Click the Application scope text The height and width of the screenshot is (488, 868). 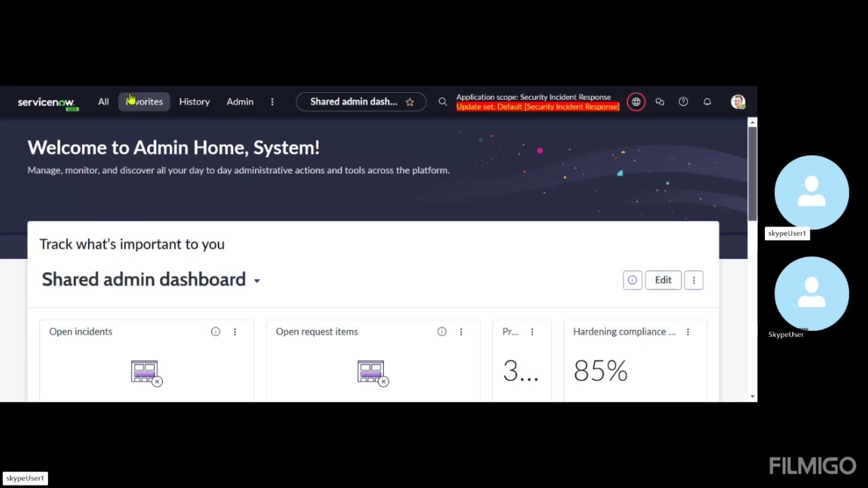pos(534,98)
